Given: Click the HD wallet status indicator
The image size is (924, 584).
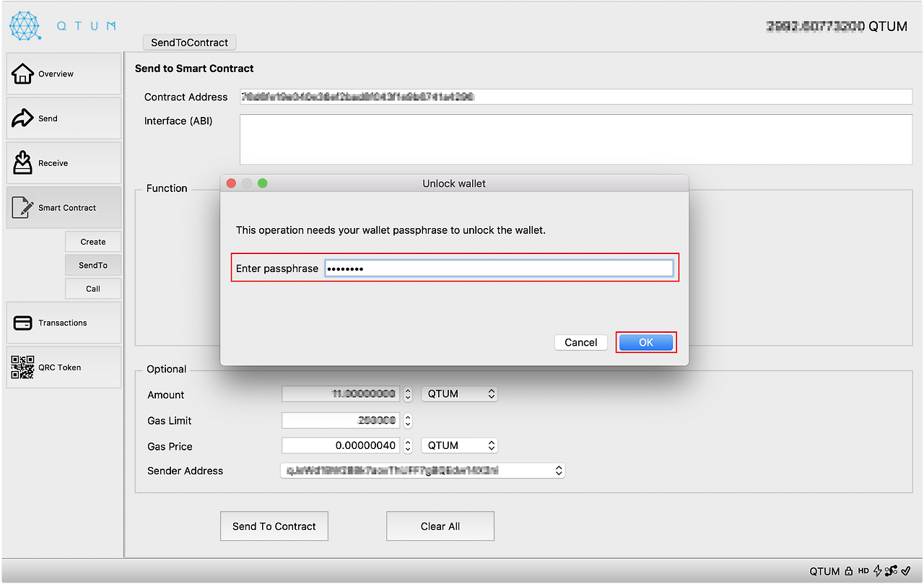Looking at the screenshot, I should click(x=863, y=571).
